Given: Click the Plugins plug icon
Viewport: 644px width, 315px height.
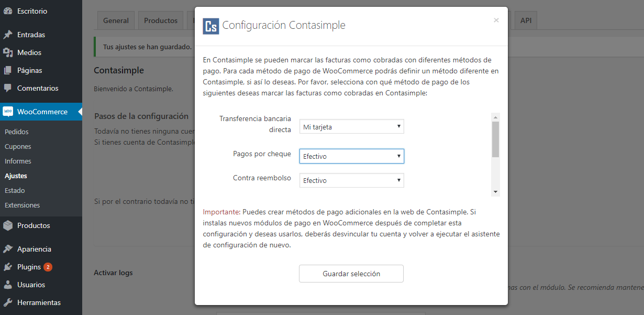Looking at the screenshot, I should [8, 267].
